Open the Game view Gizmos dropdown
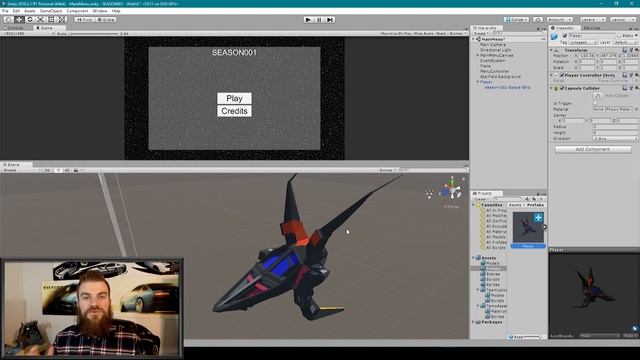The width and height of the screenshot is (640, 360). [x=457, y=33]
